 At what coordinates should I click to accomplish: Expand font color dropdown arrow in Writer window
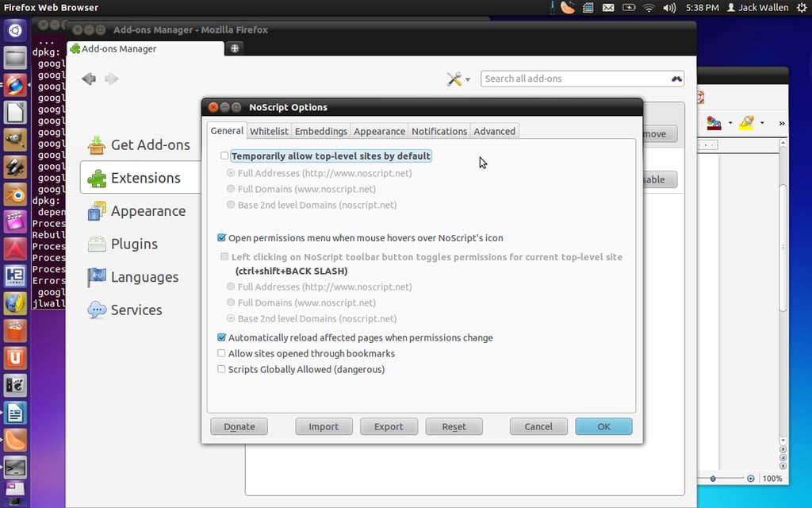(x=730, y=123)
